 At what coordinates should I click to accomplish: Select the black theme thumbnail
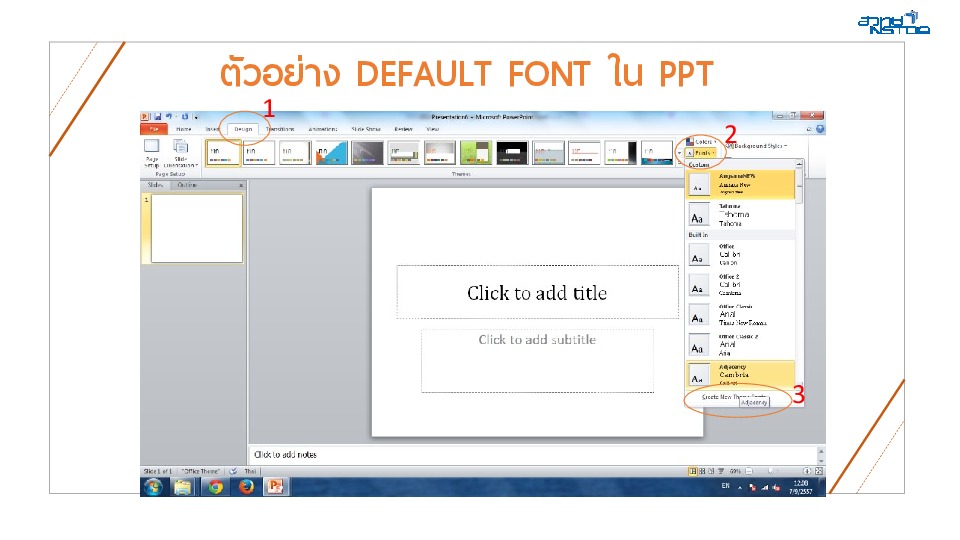point(512,152)
